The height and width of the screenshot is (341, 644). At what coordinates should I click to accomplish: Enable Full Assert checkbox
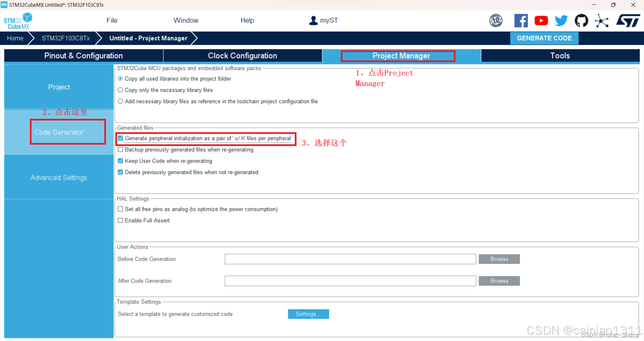click(120, 221)
